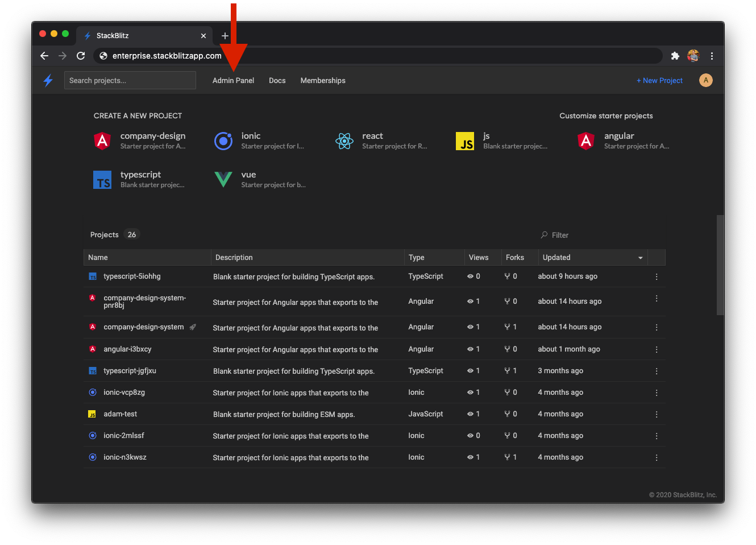
Task: Click the 26 projects count badge
Action: click(x=132, y=235)
